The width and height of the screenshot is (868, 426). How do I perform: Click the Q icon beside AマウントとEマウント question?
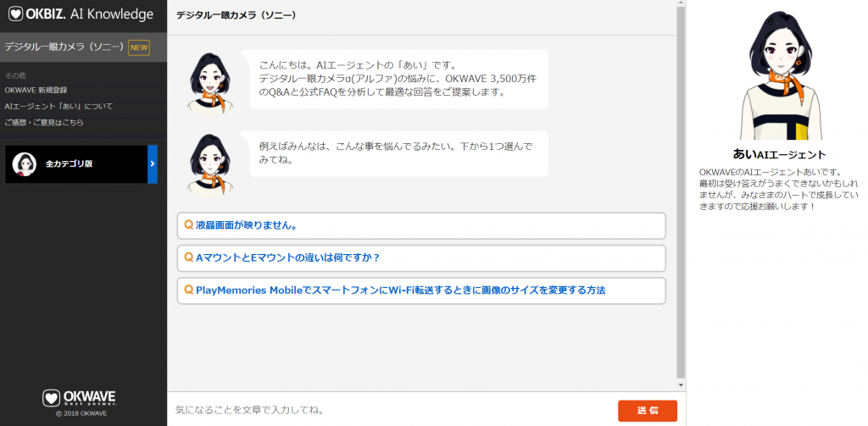(188, 257)
